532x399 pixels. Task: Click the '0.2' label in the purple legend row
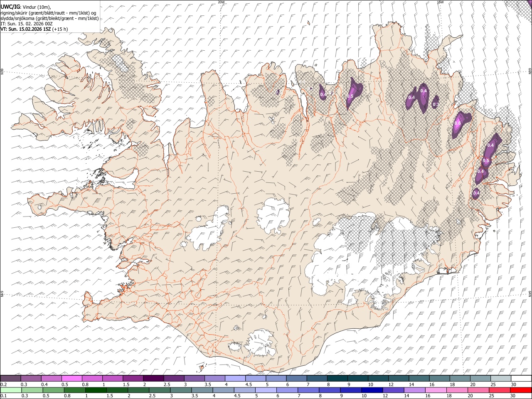pyautogui.click(x=3, y=384)
